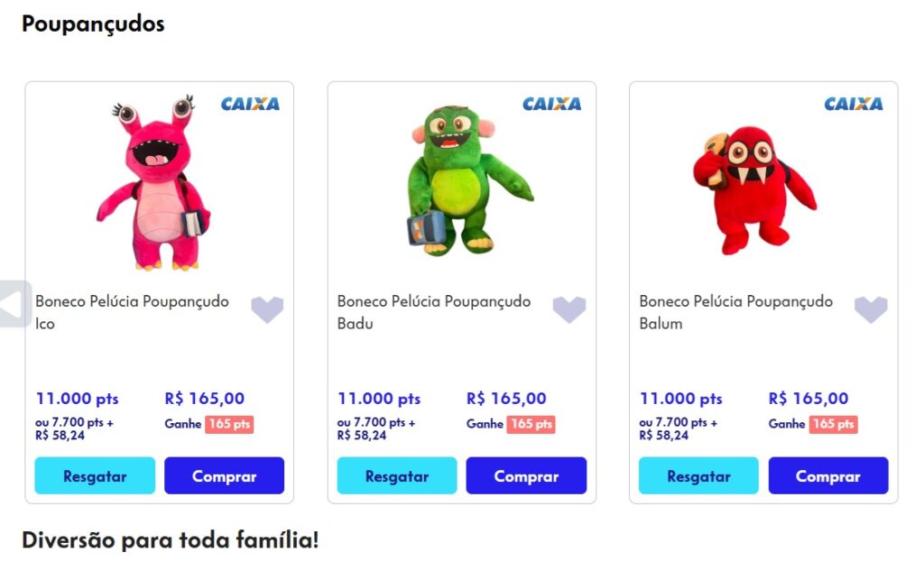Open the green Badu plush image
This screenshot has width=924, height=571.
[460, 179]
